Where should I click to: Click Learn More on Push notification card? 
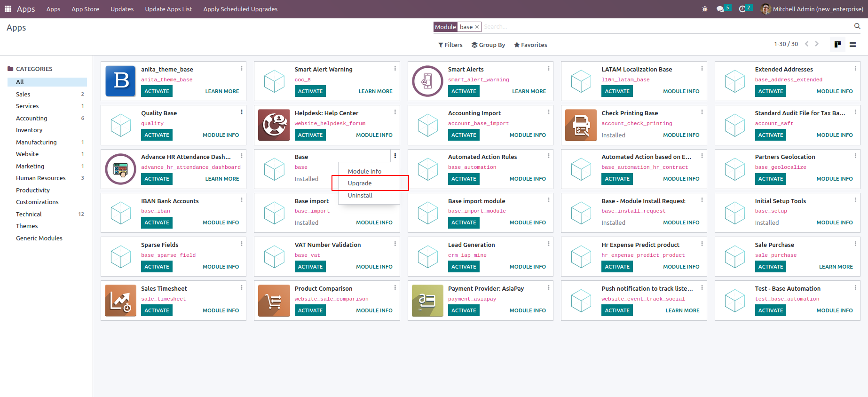pyautogui.click(x=682, y=310)
